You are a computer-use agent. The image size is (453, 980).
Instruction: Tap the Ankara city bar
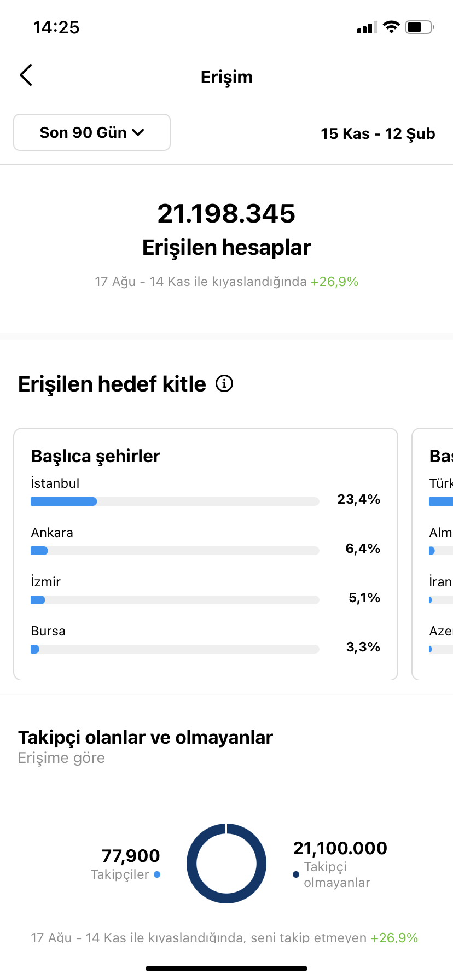coord(175,551)
